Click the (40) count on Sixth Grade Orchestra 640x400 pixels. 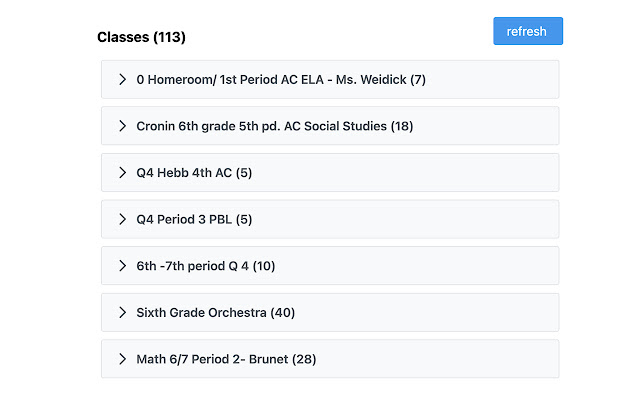pos(283,312)
